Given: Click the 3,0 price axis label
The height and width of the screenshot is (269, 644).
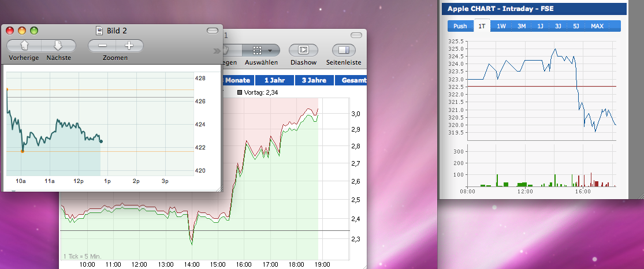Looking at the screenshot, I should tap(355, 114).
